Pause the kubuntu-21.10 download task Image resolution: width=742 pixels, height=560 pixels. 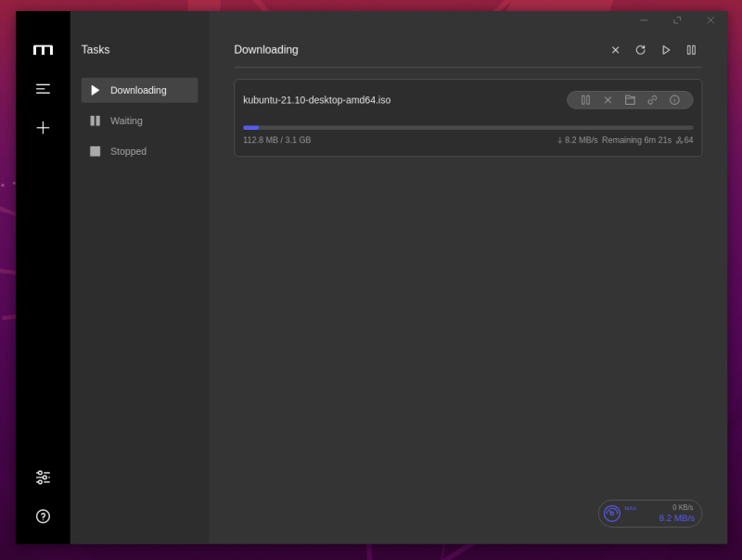(x=585, y=100)
